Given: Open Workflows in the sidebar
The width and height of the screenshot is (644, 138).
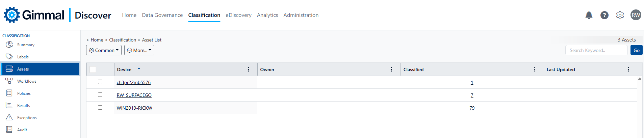Looking at the screenshot, I should (26, 81).
